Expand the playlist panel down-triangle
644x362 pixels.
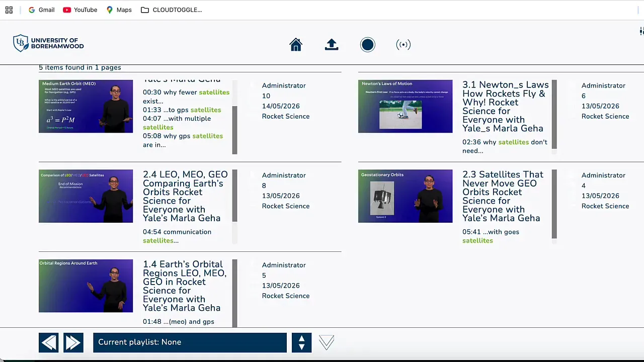coord(327,342)
